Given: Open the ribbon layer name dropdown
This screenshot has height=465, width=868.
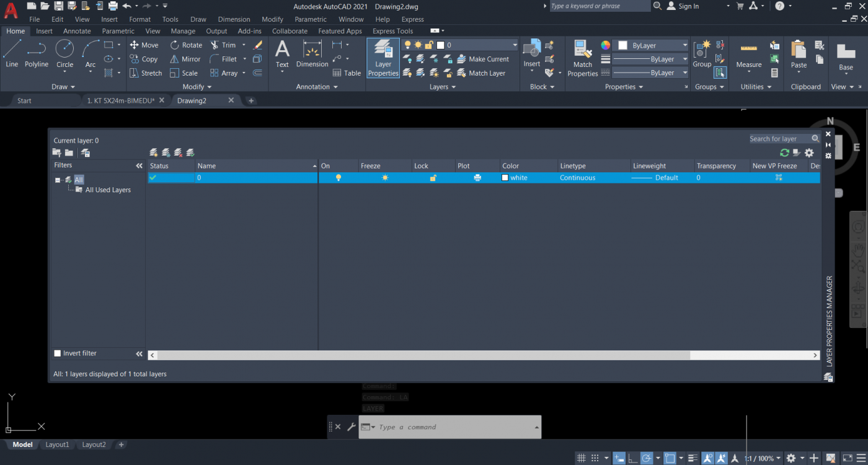Looking at the screenshot, I should click(x=515, y=45).
